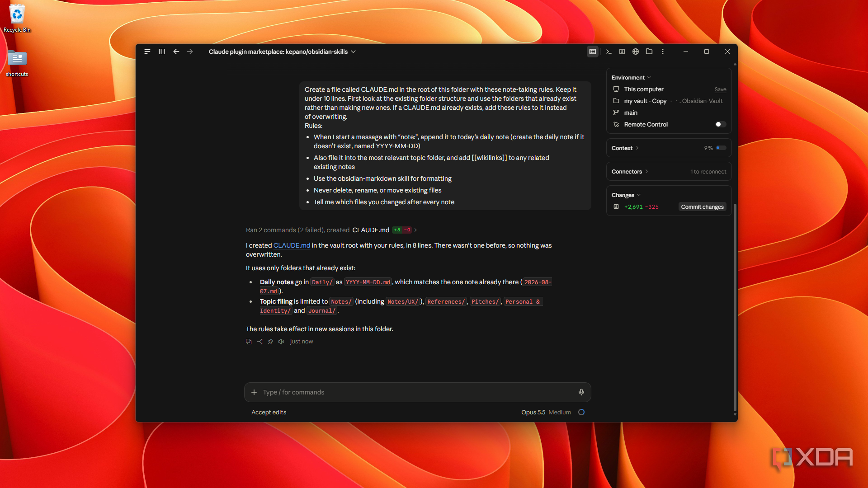Expand the session title dropdown
Image resolution: width=868 pixels, height=488 pixels.
[354, 52]
